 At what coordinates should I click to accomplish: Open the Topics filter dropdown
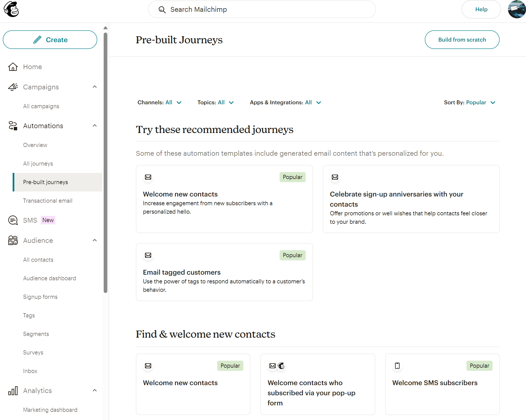[216, 103]
